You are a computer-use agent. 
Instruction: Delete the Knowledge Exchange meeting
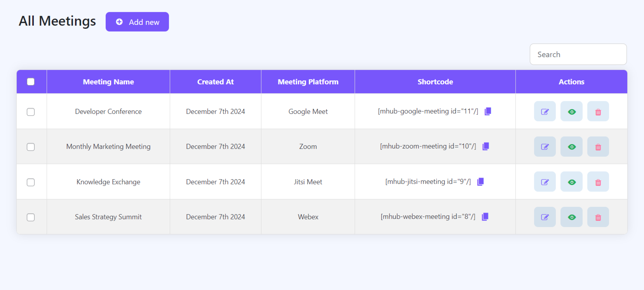coord(598,182)
